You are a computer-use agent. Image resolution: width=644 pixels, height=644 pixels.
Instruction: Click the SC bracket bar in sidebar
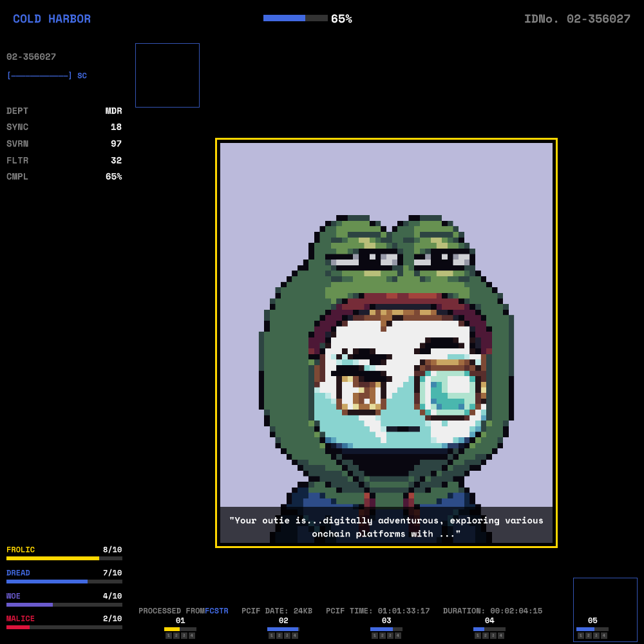tap(47, 75)
